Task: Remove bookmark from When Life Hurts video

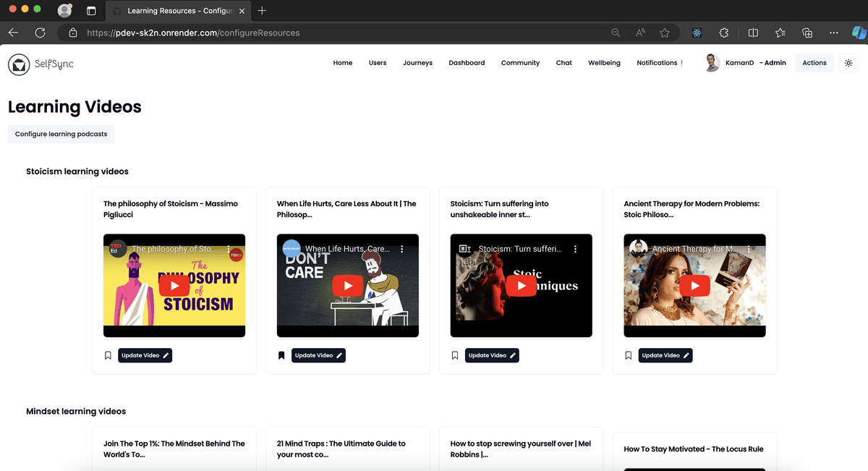Action: point(281,355)
